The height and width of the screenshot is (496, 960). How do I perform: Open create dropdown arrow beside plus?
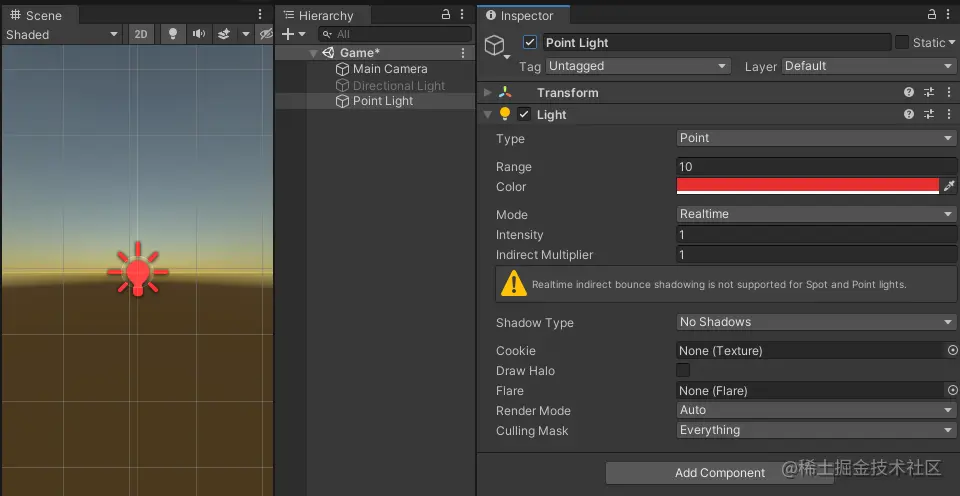302,34
